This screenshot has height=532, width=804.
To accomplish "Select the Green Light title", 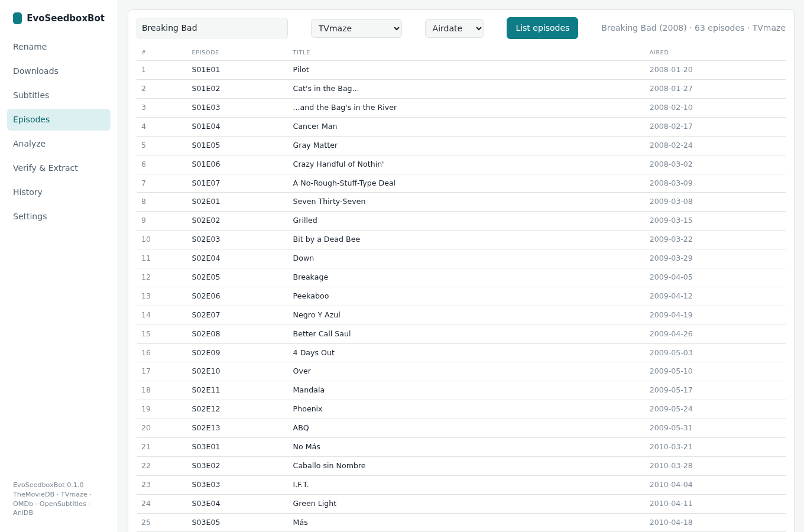I will pyautogui.click(x=315, y=504).
